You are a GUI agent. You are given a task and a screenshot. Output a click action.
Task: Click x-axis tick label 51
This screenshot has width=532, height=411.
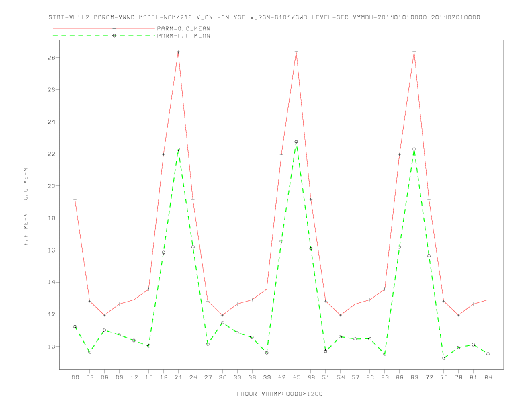tap(326, 377)
